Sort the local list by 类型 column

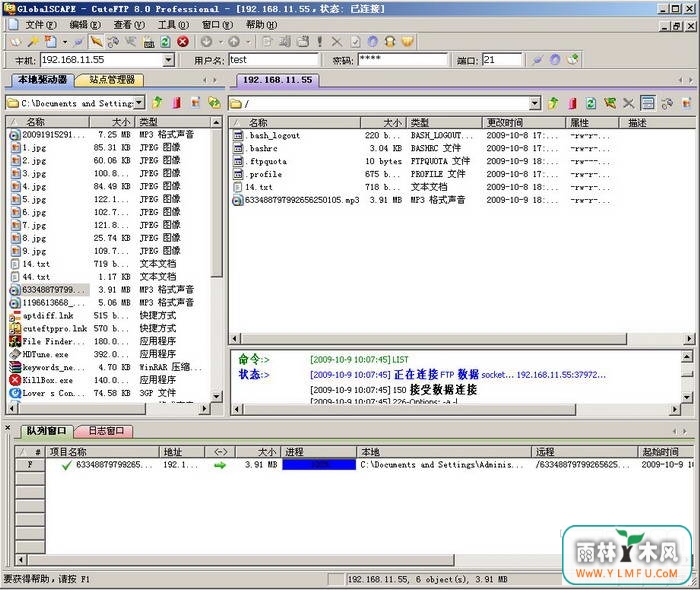coord(173,122)
